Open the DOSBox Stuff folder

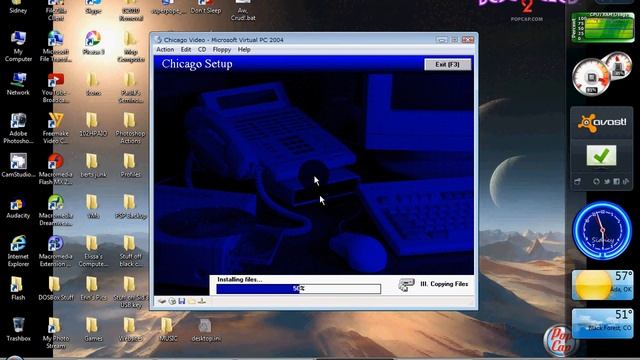pyautogui.click(x=56, y=288)
